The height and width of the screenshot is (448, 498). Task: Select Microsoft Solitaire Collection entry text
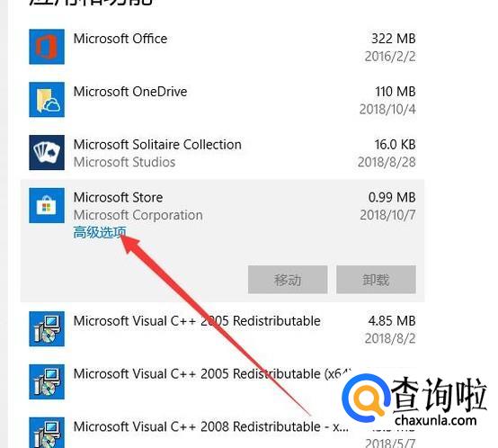pyautogui.click(x=157, y=145)
